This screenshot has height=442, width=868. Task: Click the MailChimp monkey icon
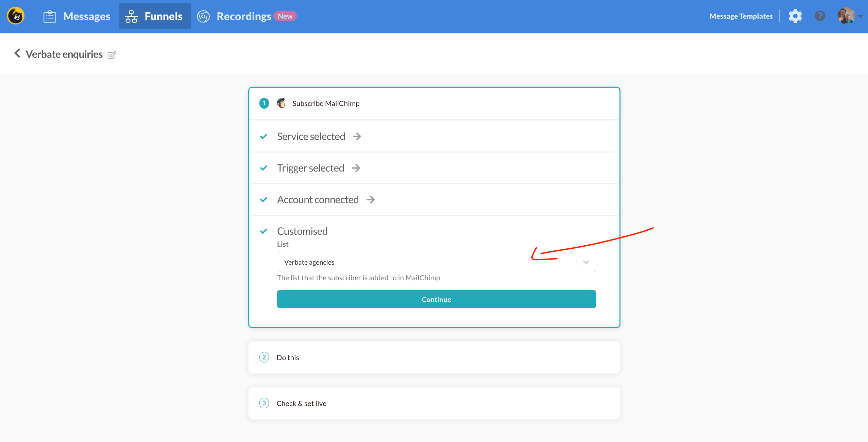click(281, 103)
